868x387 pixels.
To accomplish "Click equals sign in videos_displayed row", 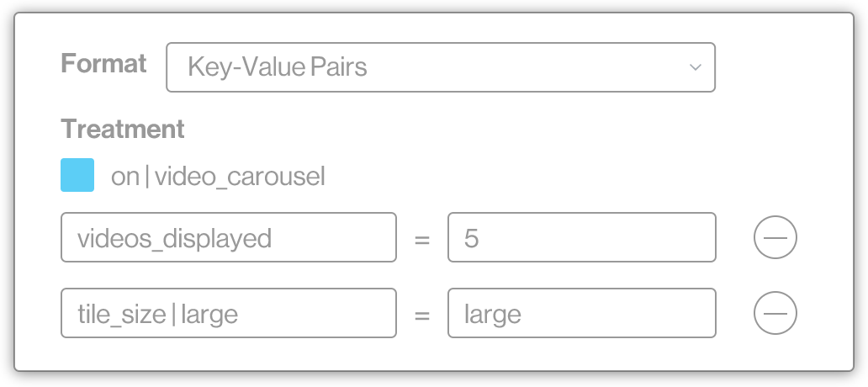I will 422,240.
